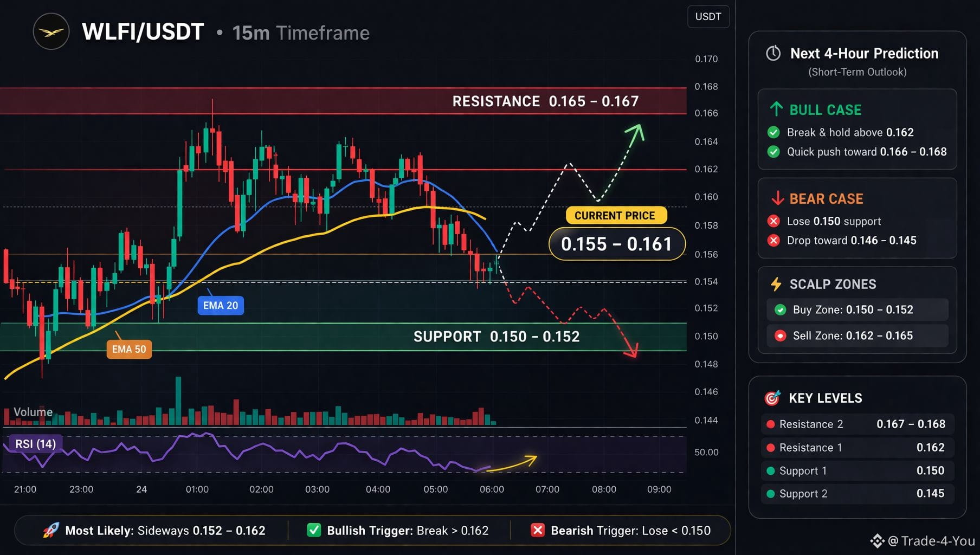This screenshot has height=555, width=980.
Task: Click the Next 4-Hour Prediction heading
Action: [864, 53]
